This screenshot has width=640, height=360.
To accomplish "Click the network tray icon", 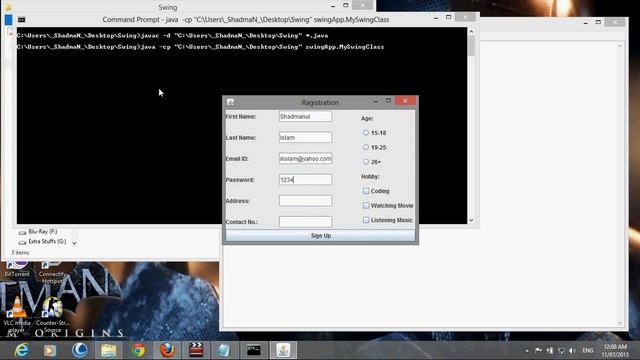I will point(561,351).
